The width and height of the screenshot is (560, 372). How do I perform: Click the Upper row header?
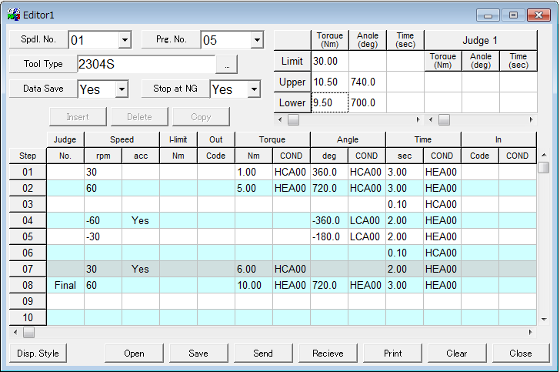(x=292, y=82)
